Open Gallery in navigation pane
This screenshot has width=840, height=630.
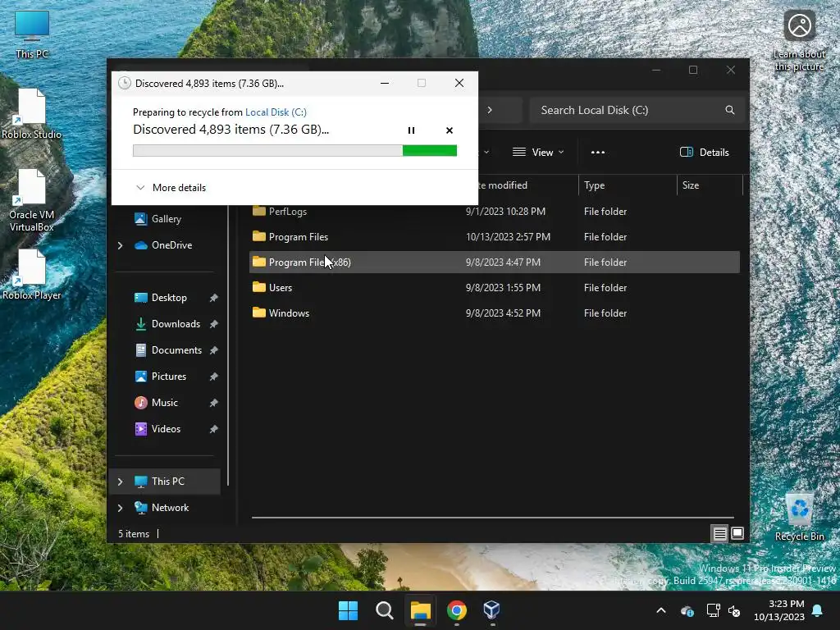tap(166, 218)
